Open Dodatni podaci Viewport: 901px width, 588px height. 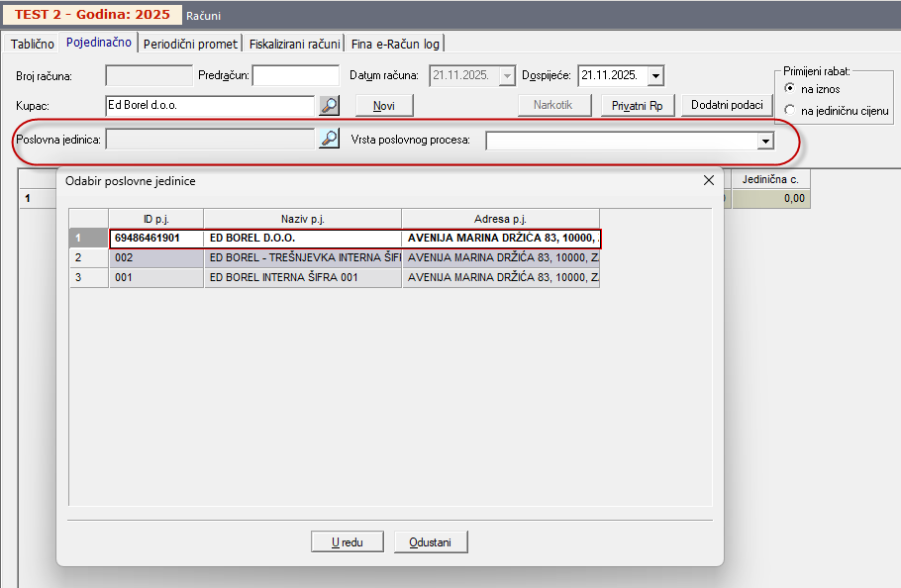[x=727, y=106]
